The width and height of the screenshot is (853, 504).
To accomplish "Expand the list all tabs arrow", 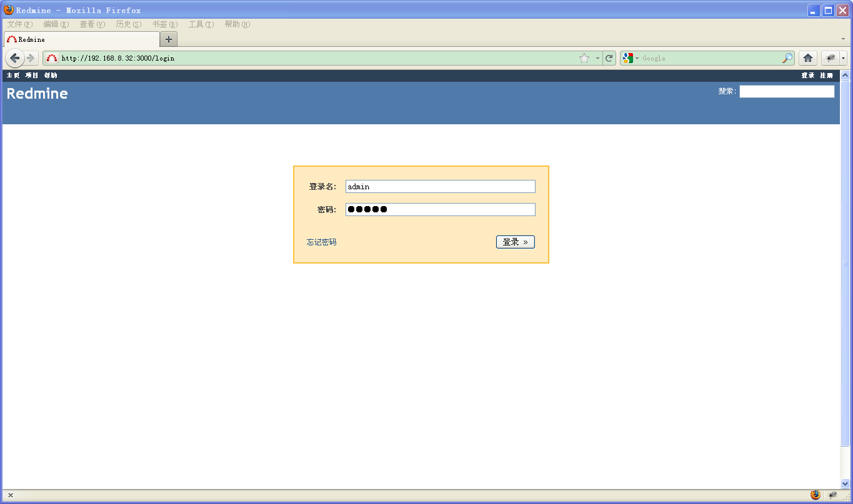I will [843, 39].
